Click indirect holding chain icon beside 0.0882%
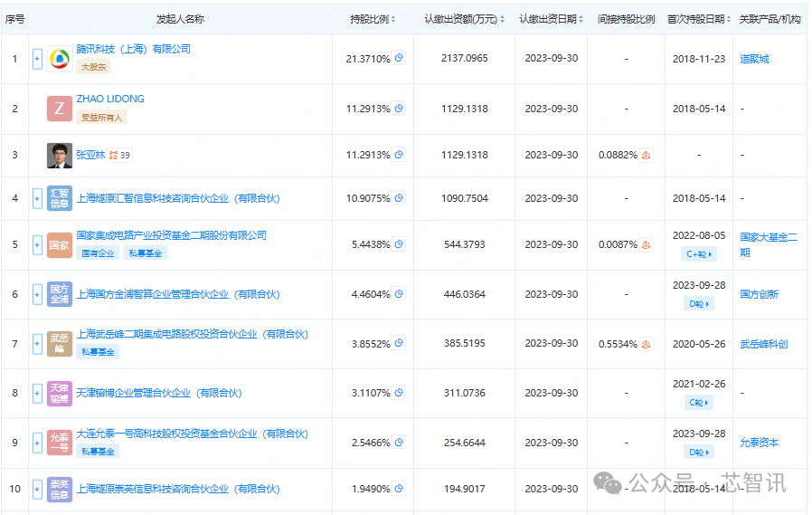This screenshot has height=515, width=812. coord(646,155)
